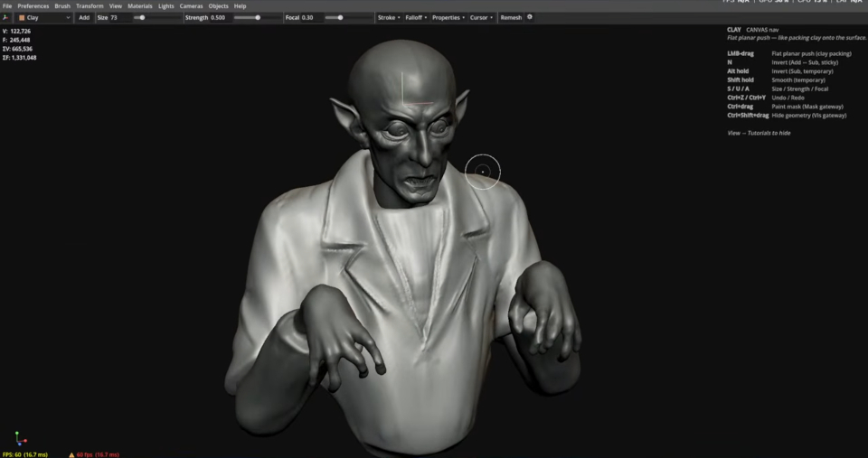Click the 'View — Tutorials to hide' hint
Screen dimensions: 868x458
click(x=759, y=134)
